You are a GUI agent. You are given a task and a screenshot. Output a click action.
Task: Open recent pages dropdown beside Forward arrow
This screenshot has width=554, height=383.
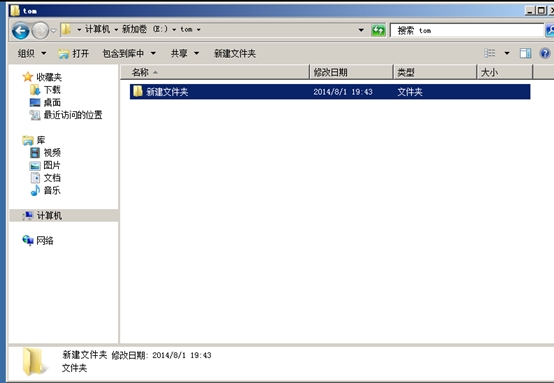point(53,31)
